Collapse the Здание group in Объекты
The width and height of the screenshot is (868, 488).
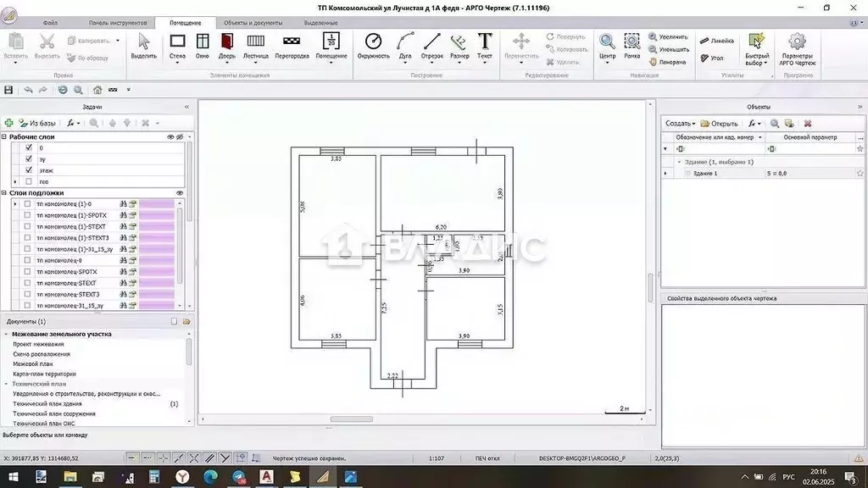coord(679,162)
